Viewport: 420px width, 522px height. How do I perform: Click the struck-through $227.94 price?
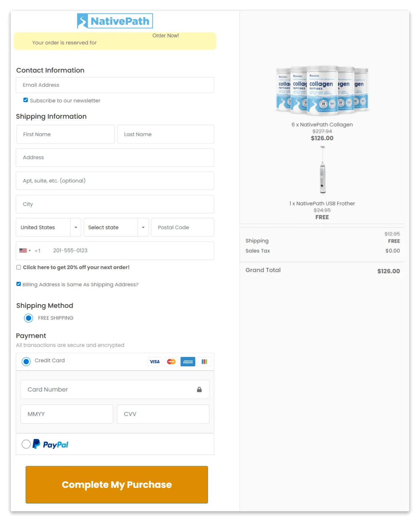pos(322,131)
